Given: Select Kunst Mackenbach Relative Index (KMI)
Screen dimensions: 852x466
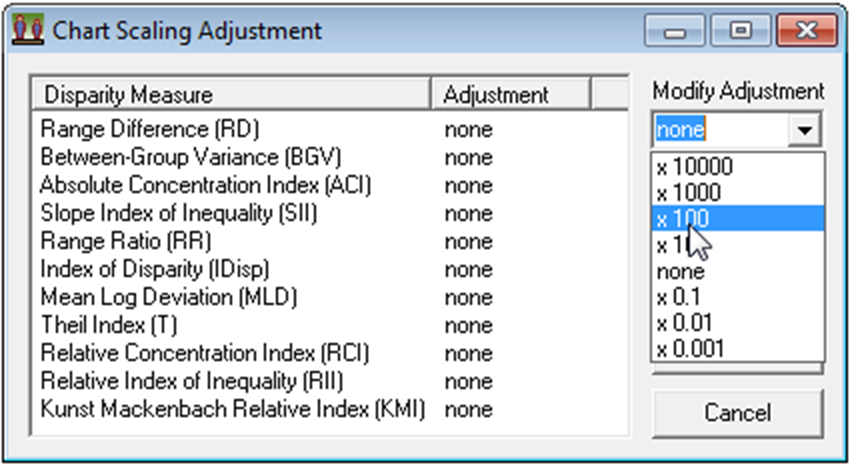Looking at the screenshot, I should point(232,409).
